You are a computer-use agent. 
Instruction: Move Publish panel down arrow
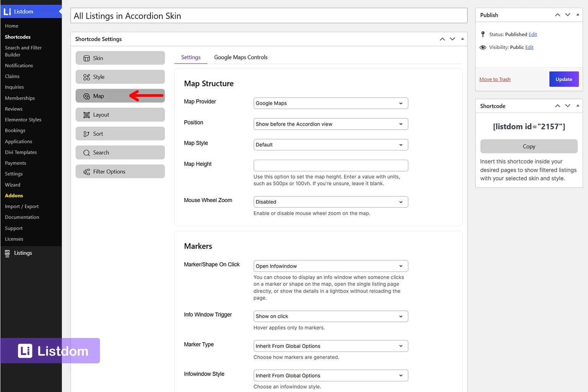click(567, 15)
